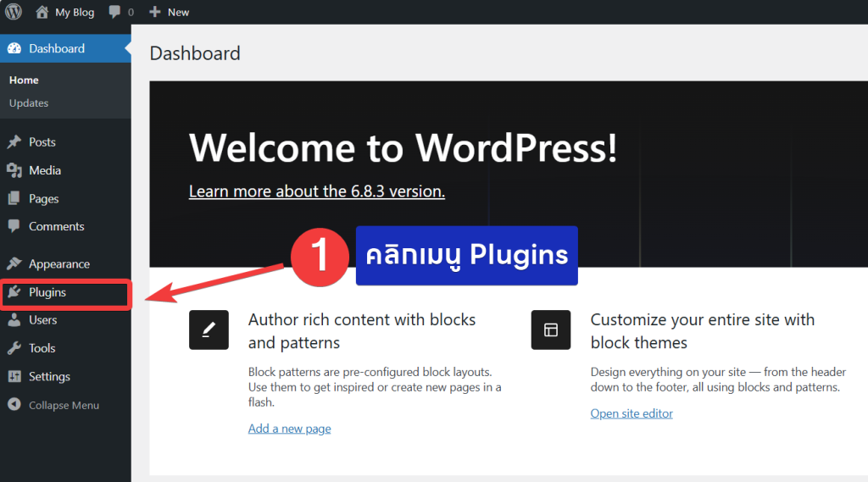Click the Users person icon
Image resolution: width=868 pixels, height=482 pixels.
[14, 320]
